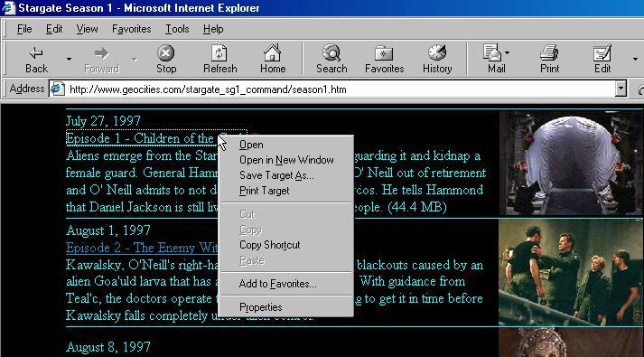Stop the page from loading
This screenshot has width=644, height=357.
click(x=166, y=60)
